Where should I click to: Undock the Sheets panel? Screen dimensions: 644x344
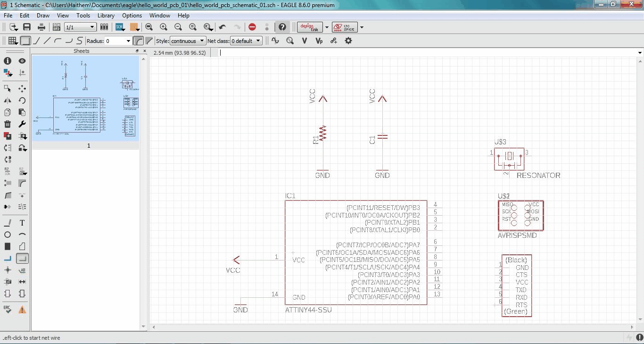137,51
